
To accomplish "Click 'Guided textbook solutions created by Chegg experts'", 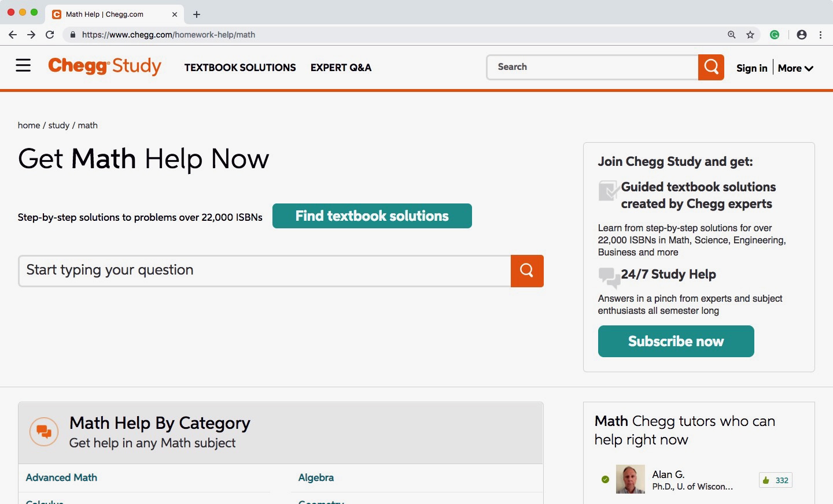I will click(698, 195).
